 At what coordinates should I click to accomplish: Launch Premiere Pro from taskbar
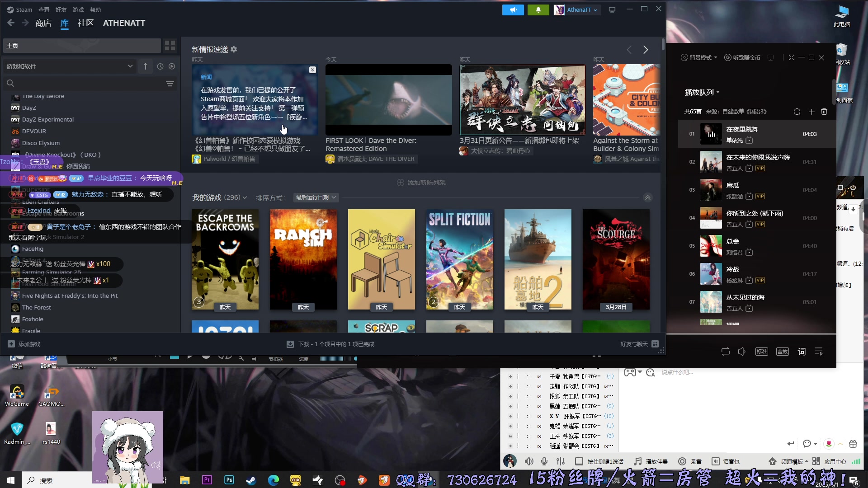(x=207, y=480)
